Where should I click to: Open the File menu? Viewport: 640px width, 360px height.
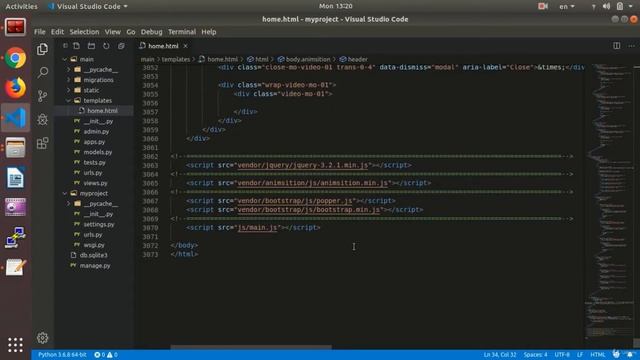tap(40, 32)
